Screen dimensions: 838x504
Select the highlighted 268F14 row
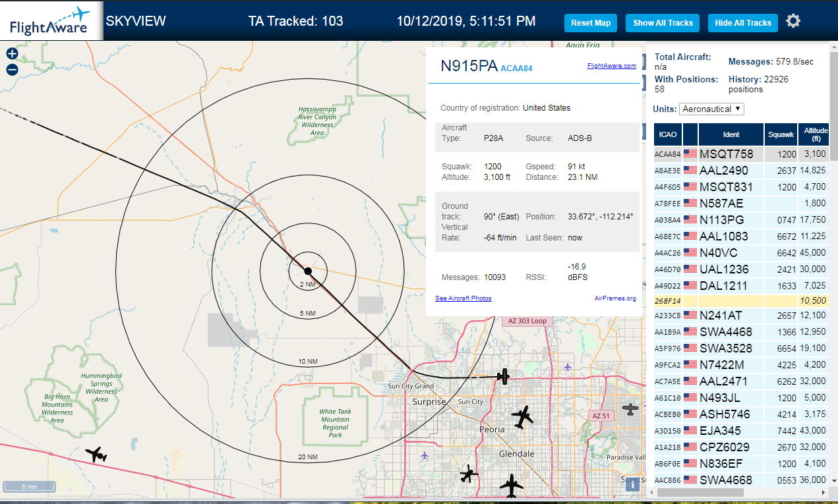tap(741, 300)
